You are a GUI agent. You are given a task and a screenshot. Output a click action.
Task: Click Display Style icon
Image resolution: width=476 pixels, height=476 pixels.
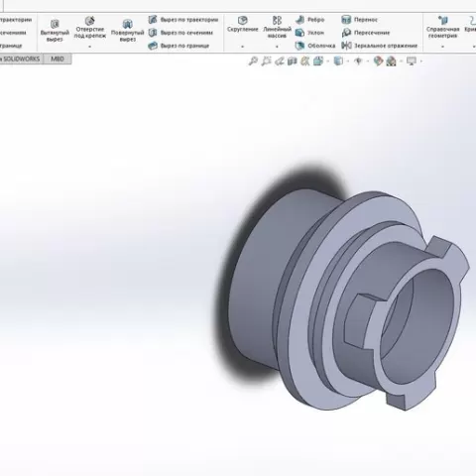(338, 61)
